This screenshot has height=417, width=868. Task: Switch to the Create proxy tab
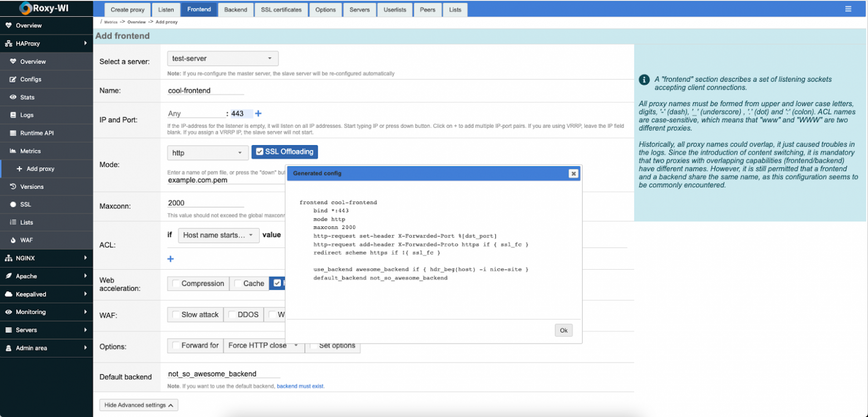pyautogui.click(x=127, y=9)
